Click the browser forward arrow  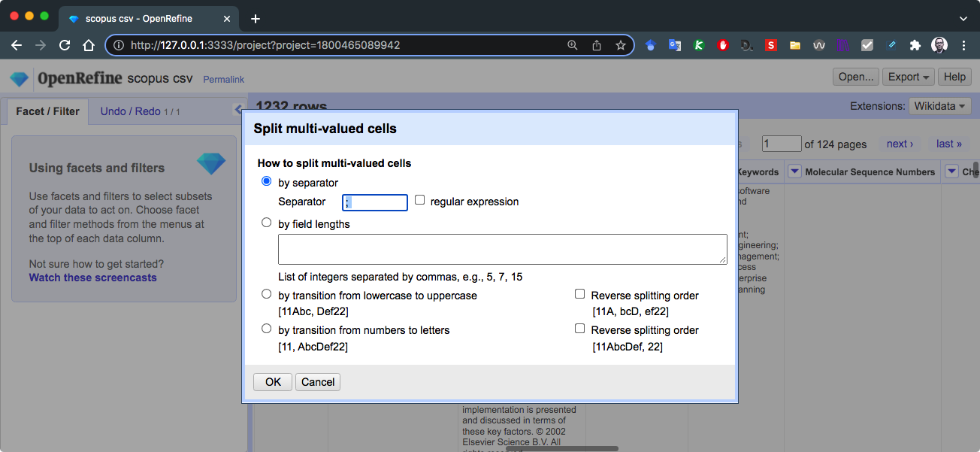pos(41,45)
